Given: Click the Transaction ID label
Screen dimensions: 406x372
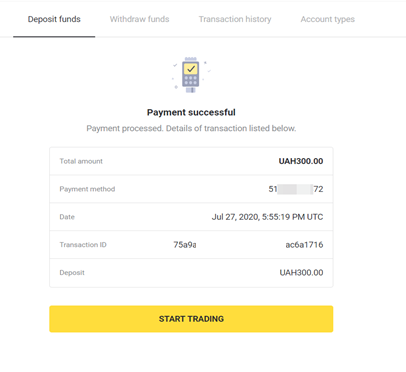Looking at the screenshot, I should pos(83,245).
